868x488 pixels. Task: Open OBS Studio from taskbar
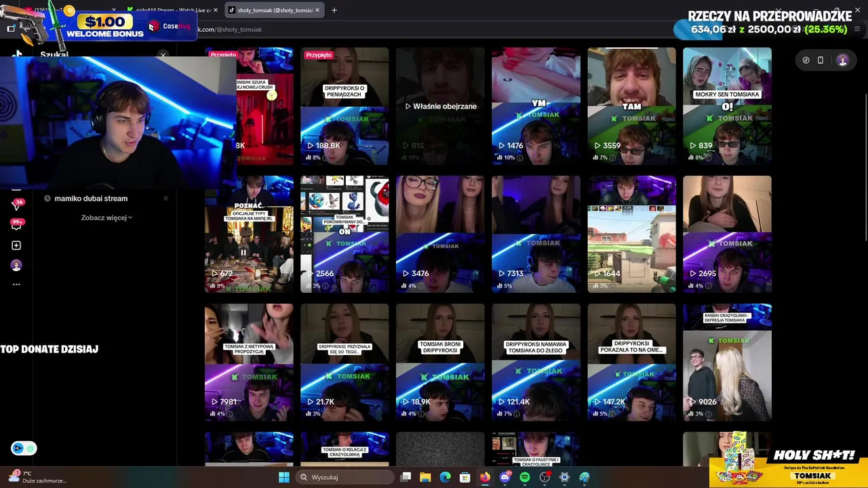click(x=545, y=477)
